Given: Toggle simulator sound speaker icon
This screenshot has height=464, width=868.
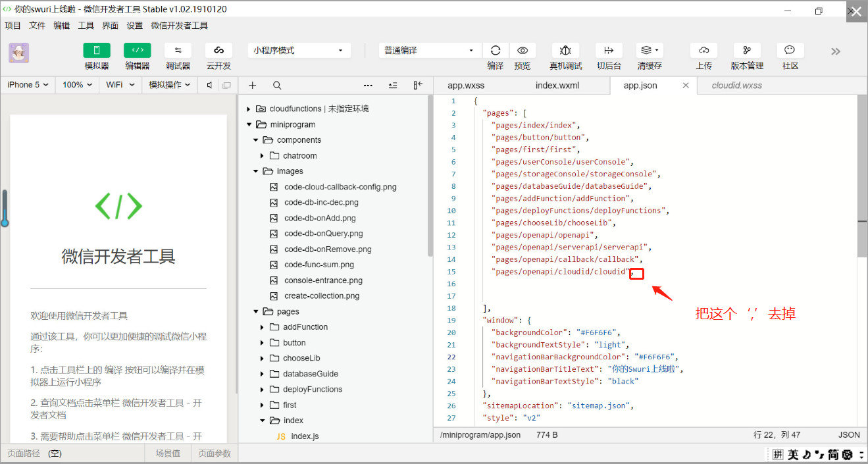Looking at the screenshot, I should pos(209,85).
